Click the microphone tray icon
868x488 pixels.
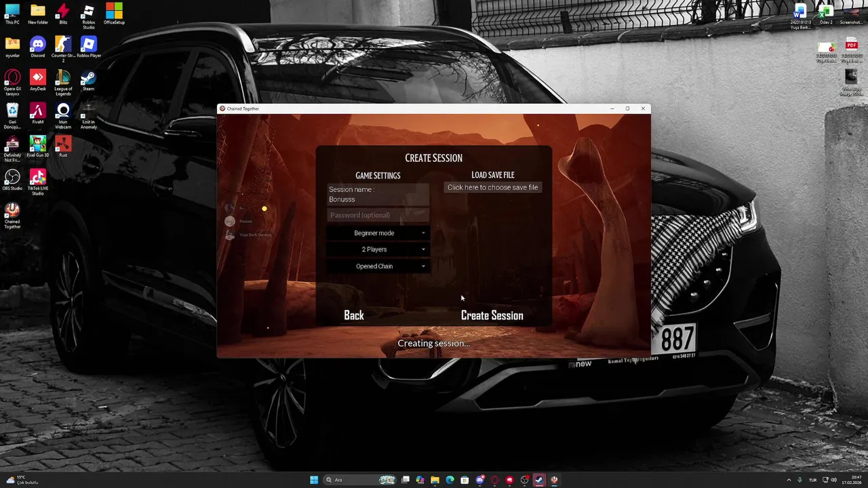[800, 480]
